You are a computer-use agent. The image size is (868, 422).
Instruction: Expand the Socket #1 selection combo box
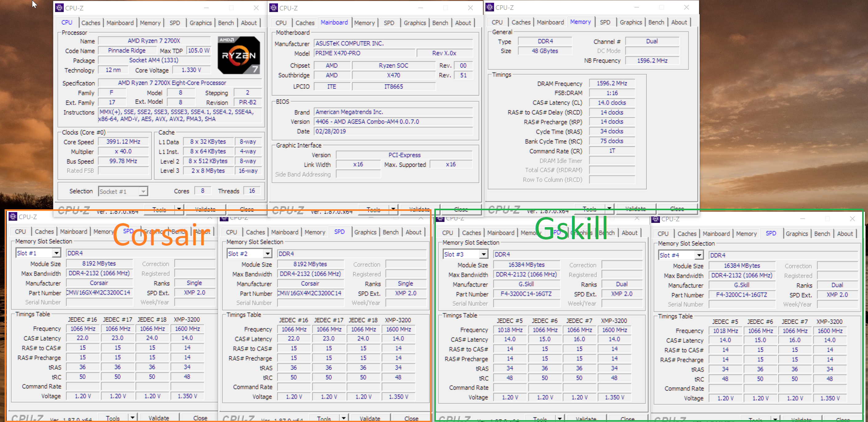[143, 192]
